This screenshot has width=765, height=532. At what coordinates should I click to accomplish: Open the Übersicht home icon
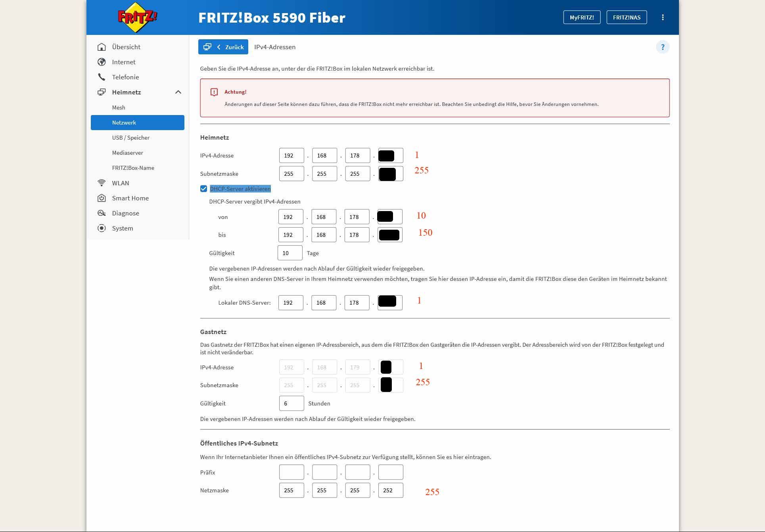[102, 47]
